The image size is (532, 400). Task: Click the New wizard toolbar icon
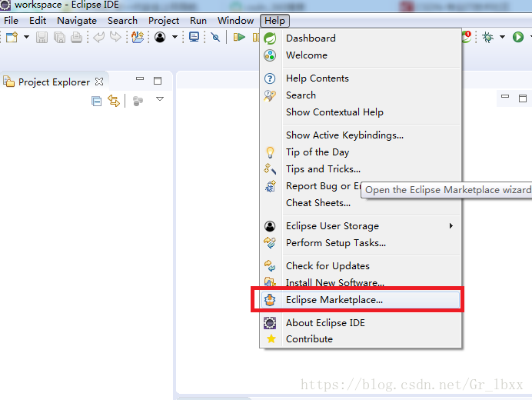[x=12, y=37]
